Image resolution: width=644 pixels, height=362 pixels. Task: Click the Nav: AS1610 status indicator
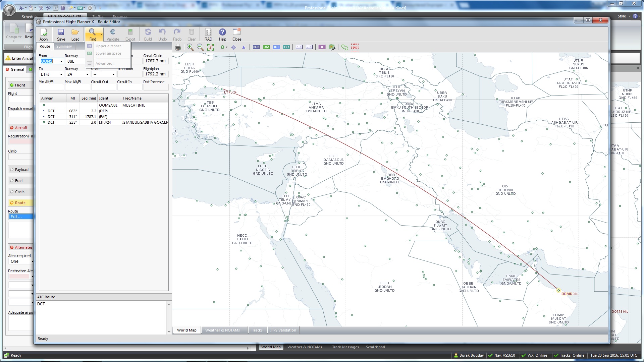click(502, 355)
